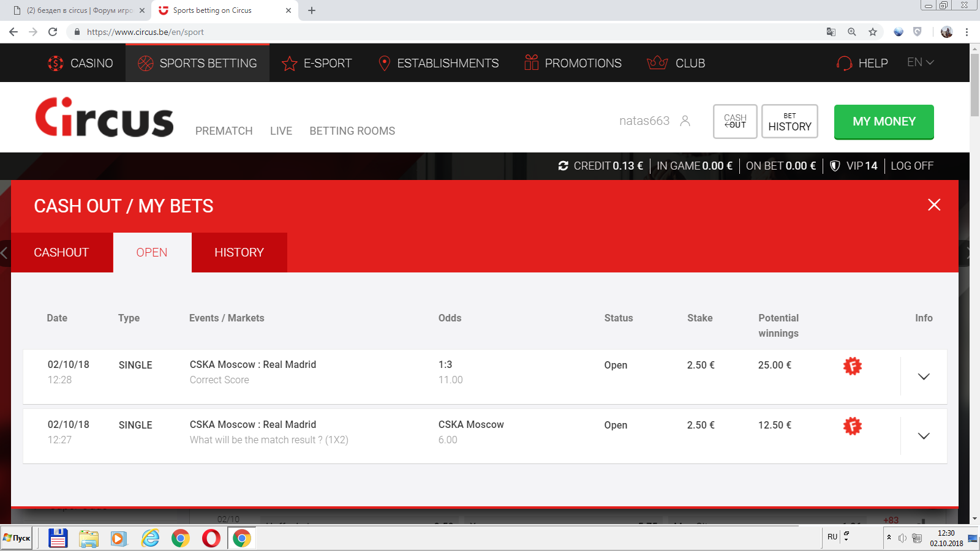Show hidden system tray icons arrow
Viewport: 980px width, 551px height.
tap(889, 538)
